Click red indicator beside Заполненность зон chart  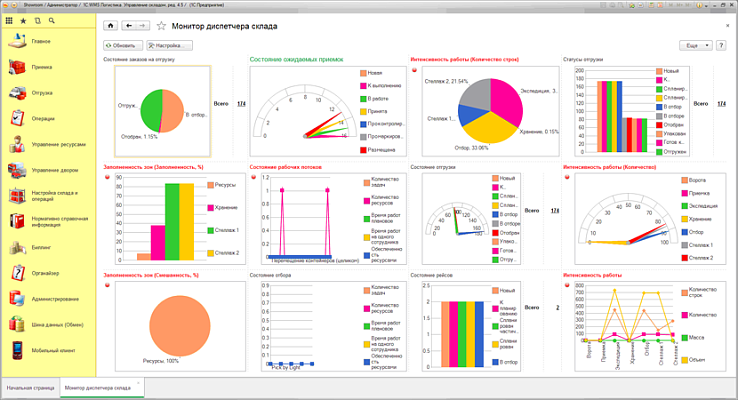(x=106, y=179)
